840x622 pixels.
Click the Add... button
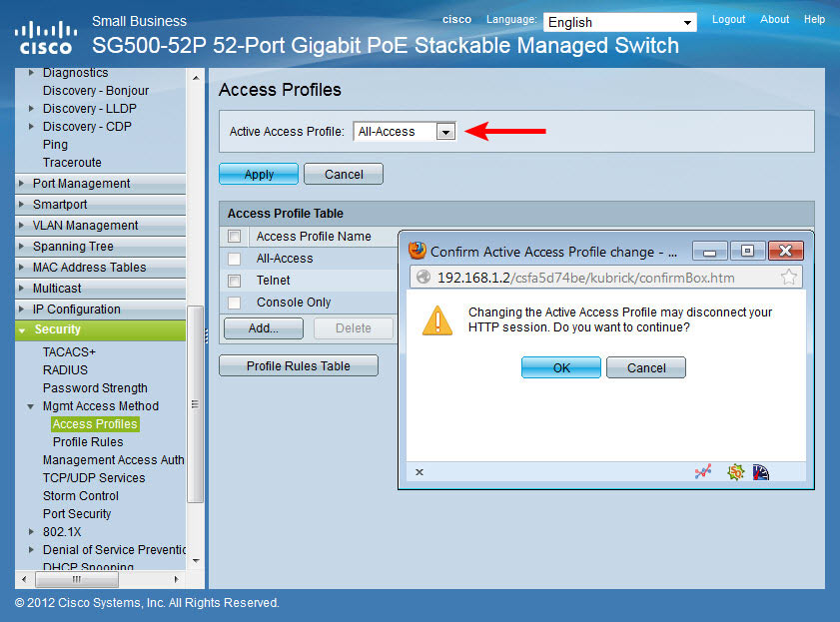pos(264,328)
